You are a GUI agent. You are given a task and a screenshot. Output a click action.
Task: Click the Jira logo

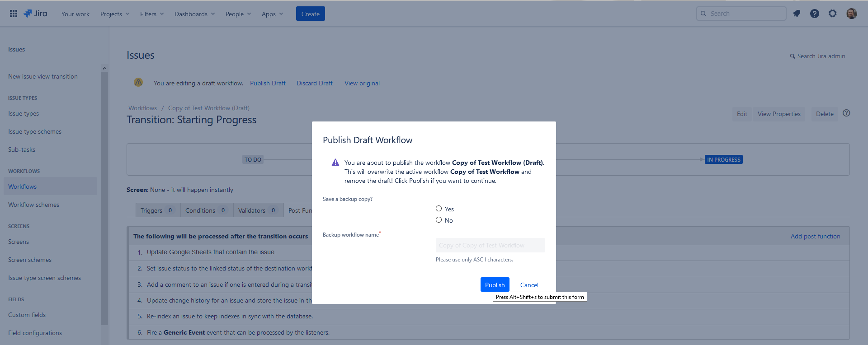[36, 14]
